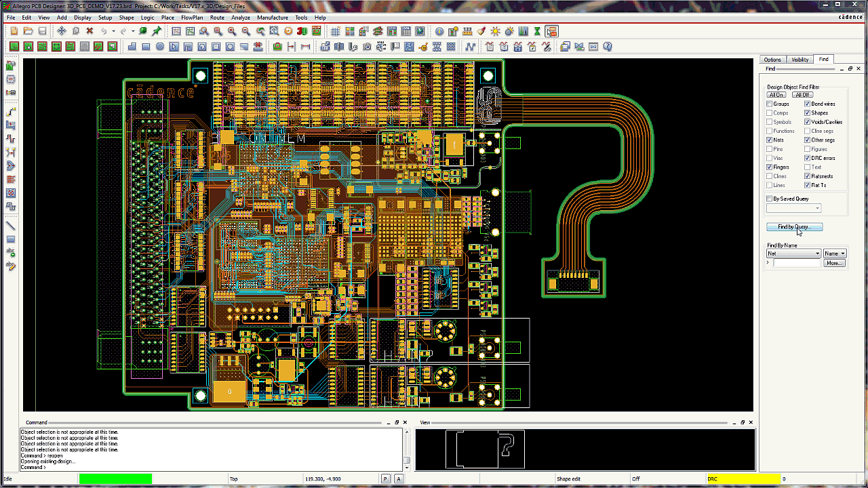Click the All Off button
Viewport: 868px width, 488px height.
click(x=802, y=95)
